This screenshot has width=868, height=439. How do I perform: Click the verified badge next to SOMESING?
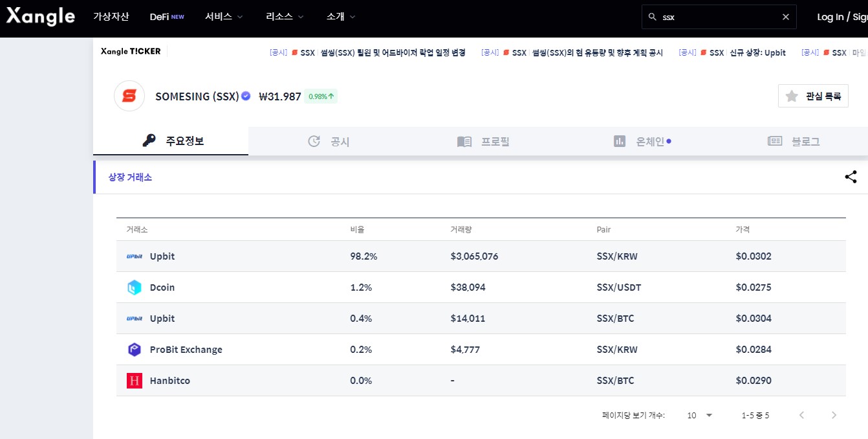click(246, 96)
